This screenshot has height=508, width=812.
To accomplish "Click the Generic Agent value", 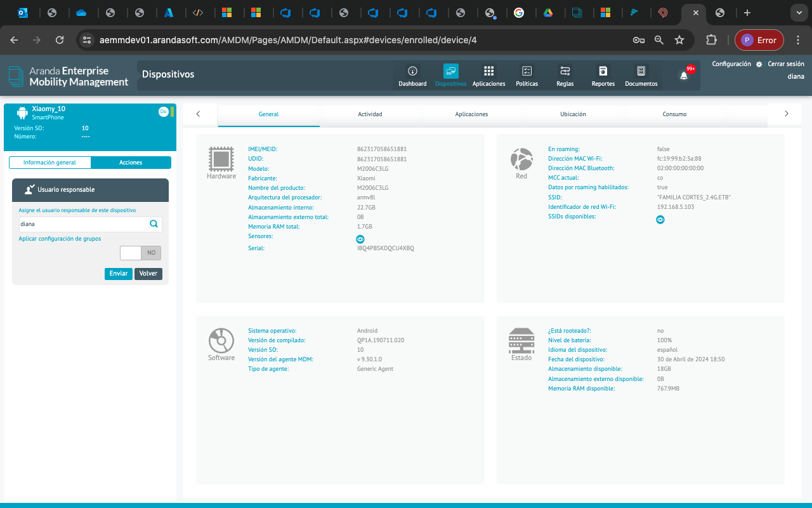I will point(376,369).
